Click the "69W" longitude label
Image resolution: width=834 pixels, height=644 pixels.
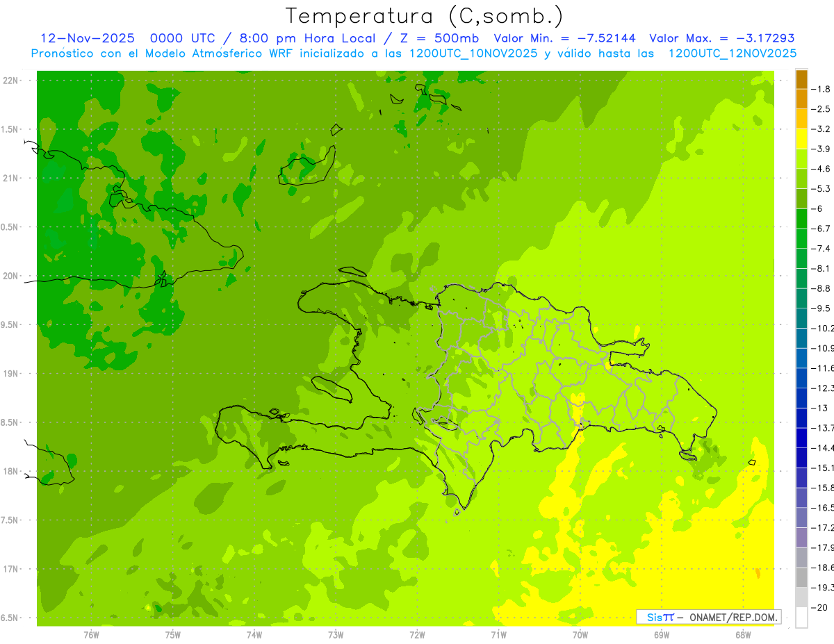pyautogui.click(x=662, y=635)
